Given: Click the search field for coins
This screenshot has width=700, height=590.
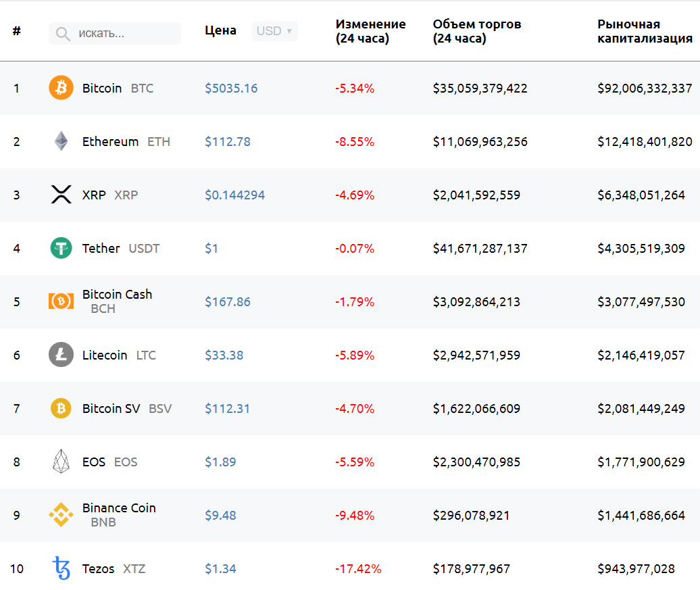Looking at the screenshot, I should [122, 33].
